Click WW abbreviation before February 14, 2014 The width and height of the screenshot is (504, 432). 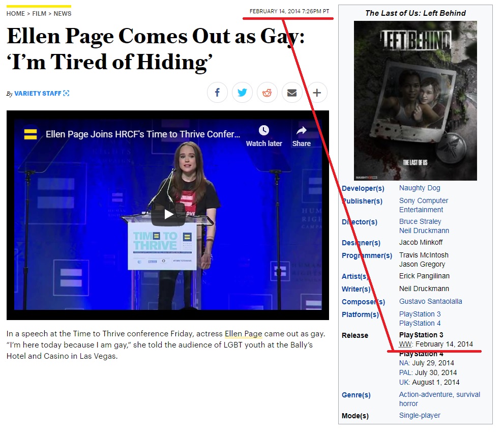tap(406, 344)
